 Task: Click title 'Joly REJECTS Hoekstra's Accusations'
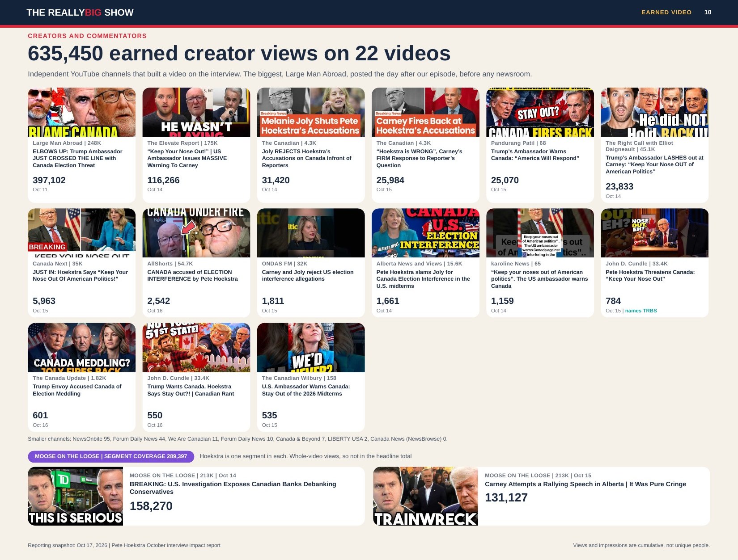(x=306, y=158)
